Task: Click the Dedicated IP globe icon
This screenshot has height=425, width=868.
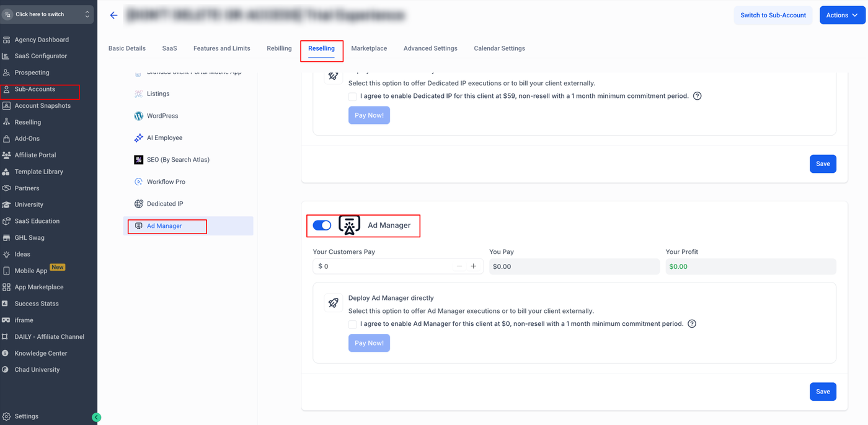Action: click(x=138, y=204)
